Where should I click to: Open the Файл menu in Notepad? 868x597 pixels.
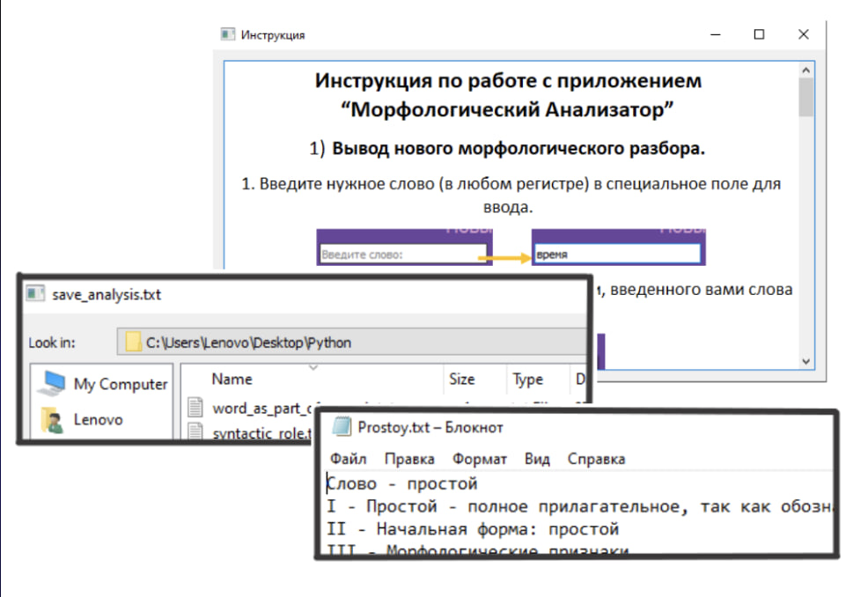(x=348, y=459)
